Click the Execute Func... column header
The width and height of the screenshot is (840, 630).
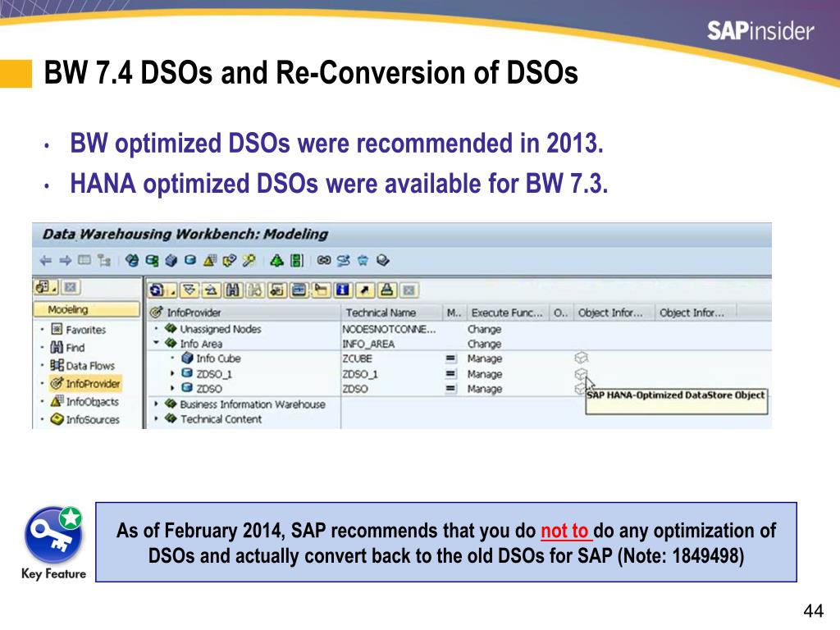click(x=507, y=313)
